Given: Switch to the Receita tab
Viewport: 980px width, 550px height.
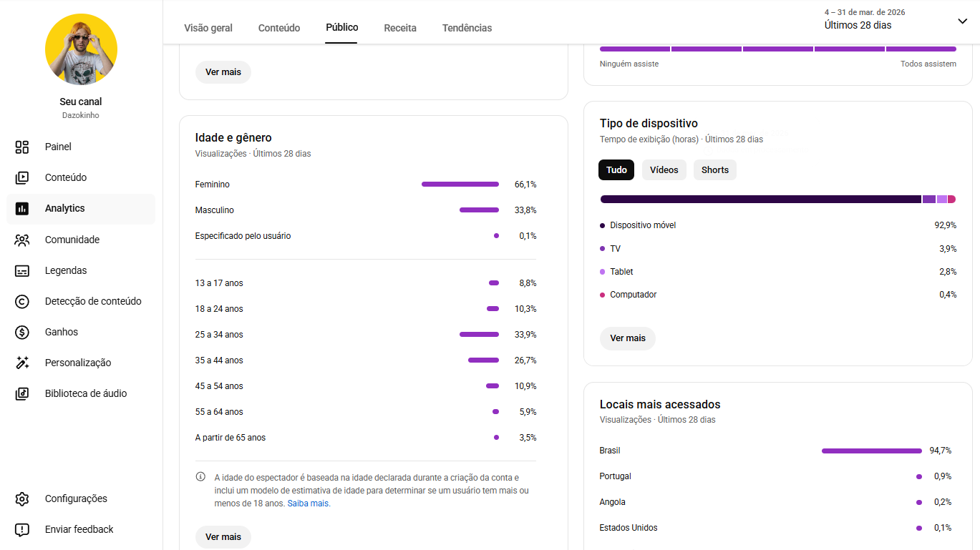Looking at the screenshot, I should click(x=400, y=28).
